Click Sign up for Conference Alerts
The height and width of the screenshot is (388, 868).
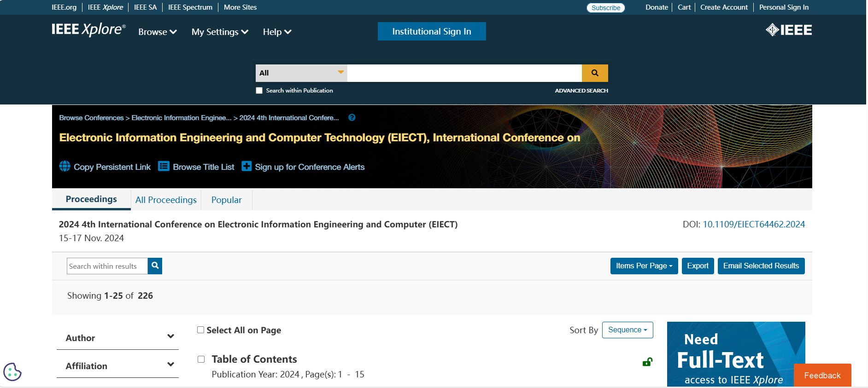[310, 167]
